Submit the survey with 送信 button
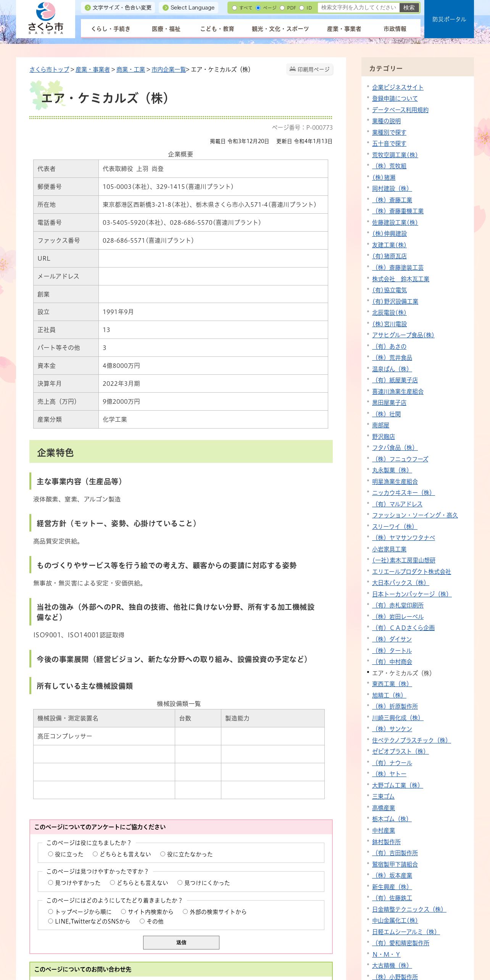Image resolution: width=490 pixels, height=980 pixels. point(181,942)
